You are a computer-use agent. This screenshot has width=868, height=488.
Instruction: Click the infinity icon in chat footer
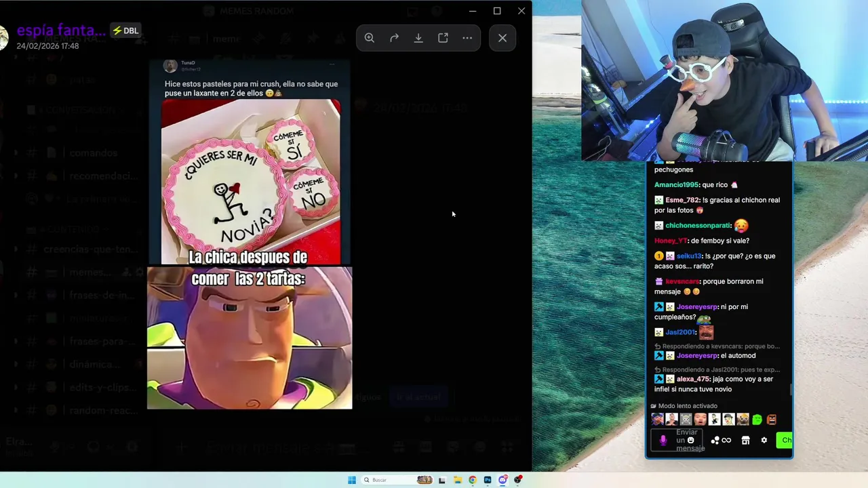click(726, 441)
